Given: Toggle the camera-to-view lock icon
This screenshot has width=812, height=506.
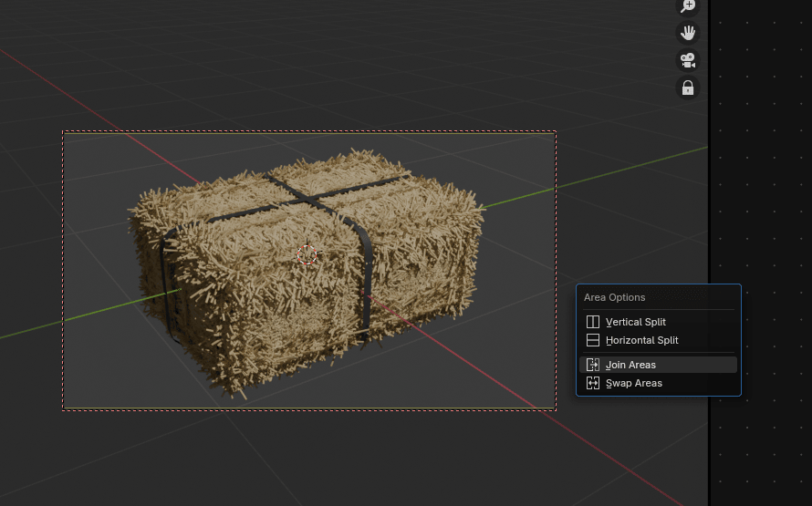Looking at the screenshot, I should click(x=688, y=88).
